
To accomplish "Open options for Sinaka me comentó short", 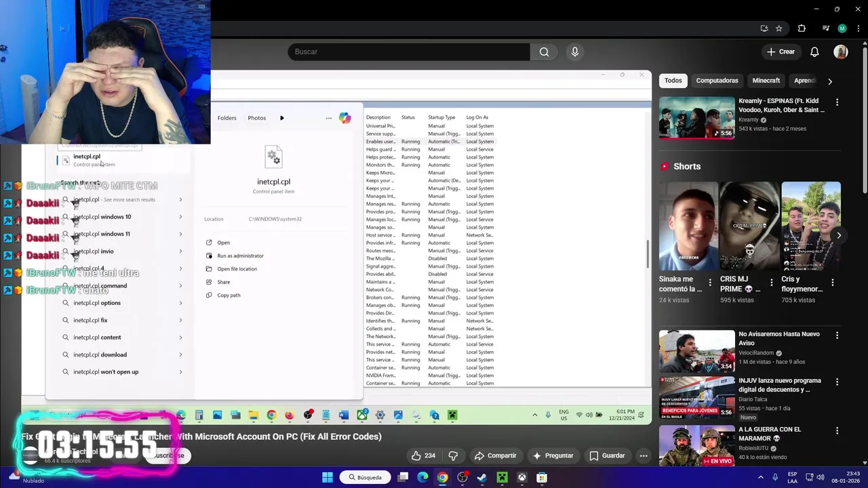I will 710,283.
